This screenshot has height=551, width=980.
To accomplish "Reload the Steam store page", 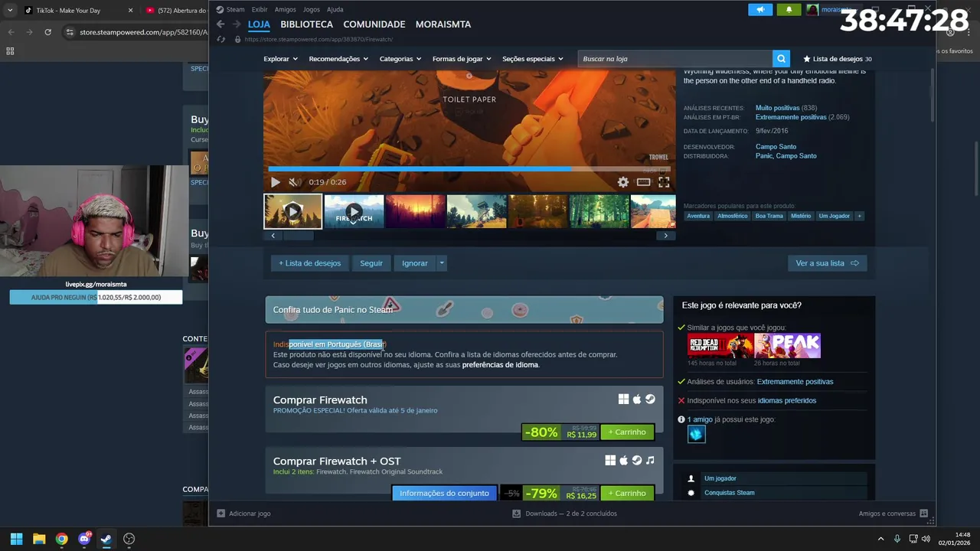I will tap(221, 39).
